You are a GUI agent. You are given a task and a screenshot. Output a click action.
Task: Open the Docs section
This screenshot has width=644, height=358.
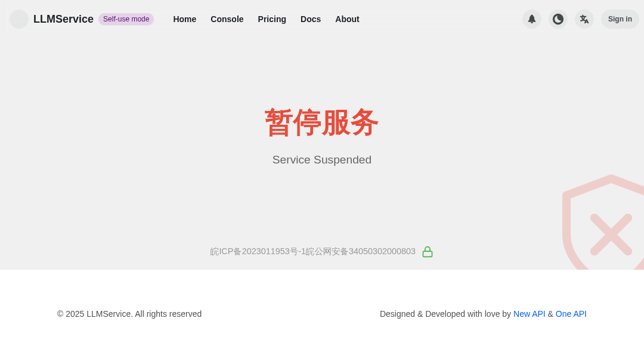[x=311, y=19]
